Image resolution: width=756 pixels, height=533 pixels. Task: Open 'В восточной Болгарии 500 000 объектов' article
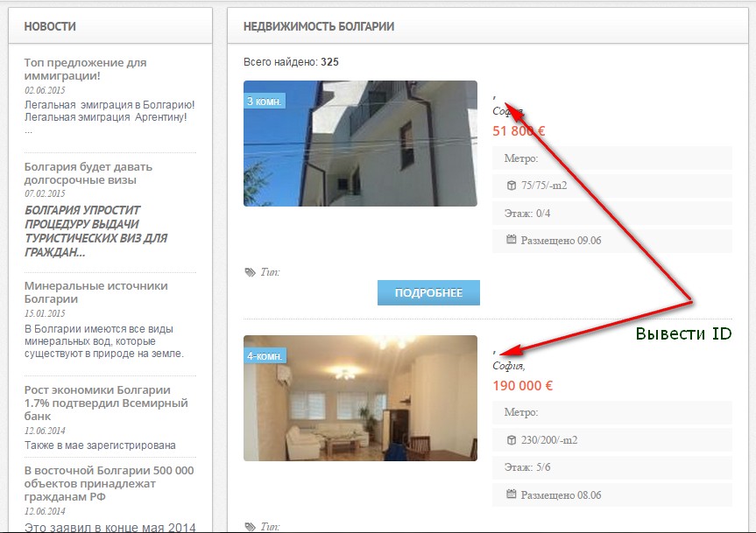click(109, 483)
